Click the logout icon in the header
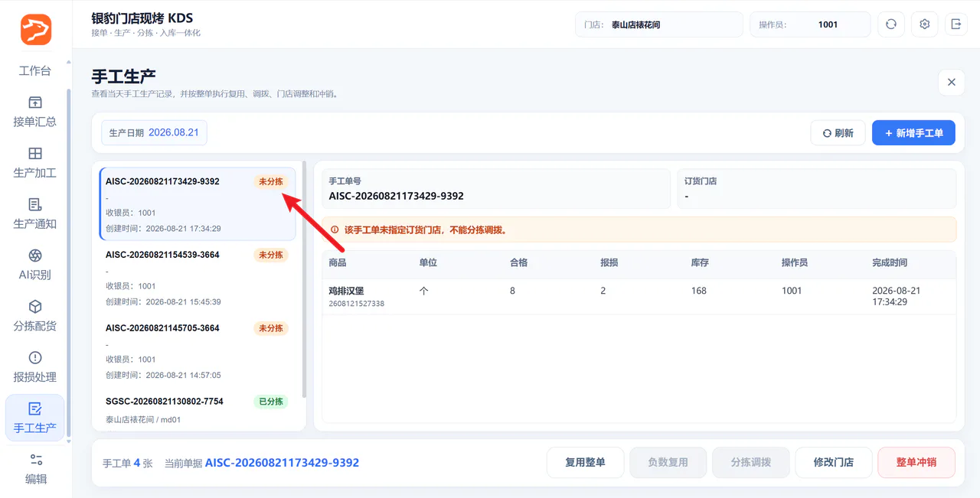 (956, 24)
